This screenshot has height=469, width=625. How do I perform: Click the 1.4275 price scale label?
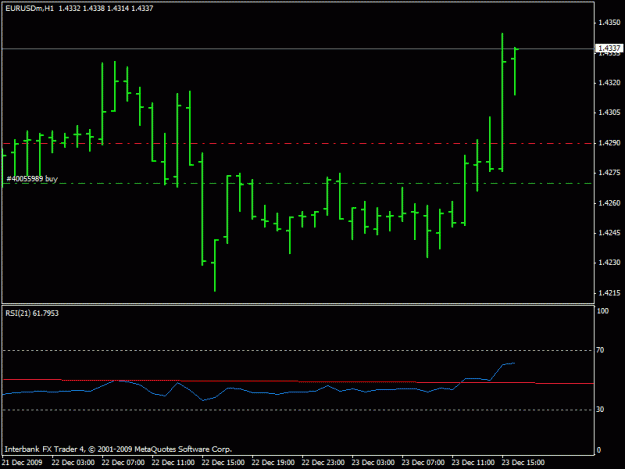pos(609,173)
